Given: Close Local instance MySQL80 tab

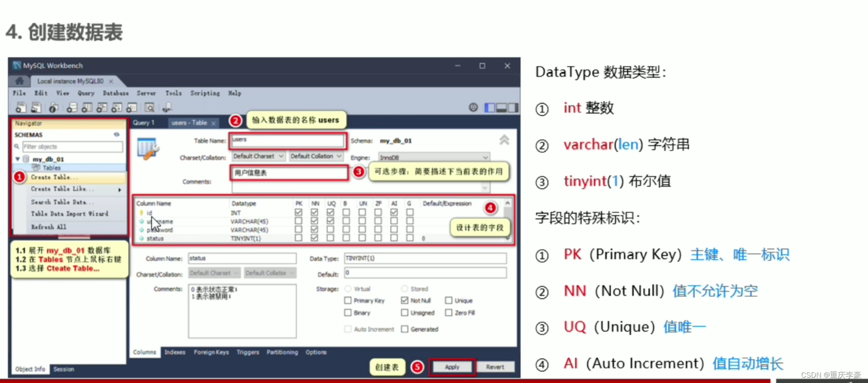Looking at the screenshot, I should [x=111, y=81].
